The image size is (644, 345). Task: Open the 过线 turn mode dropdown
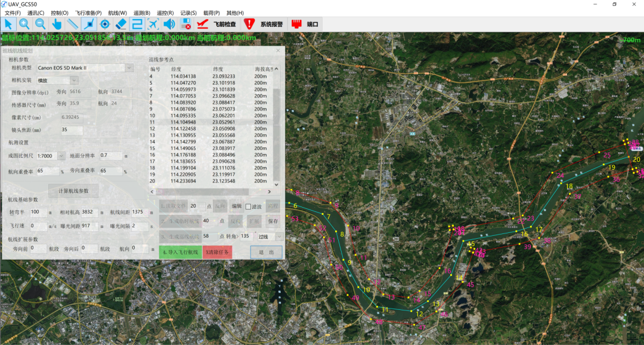[x=278, y=236]
